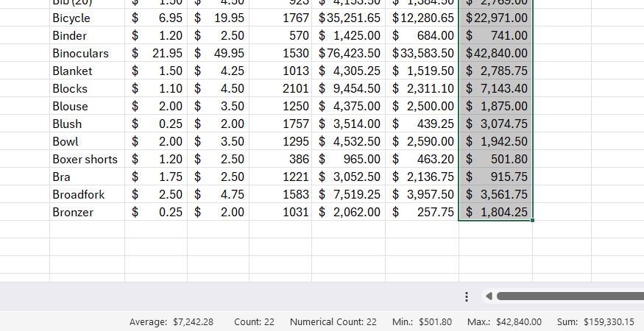Click the Average $7,242.28 status entry
644x331 pixels.
coord(171,322)
